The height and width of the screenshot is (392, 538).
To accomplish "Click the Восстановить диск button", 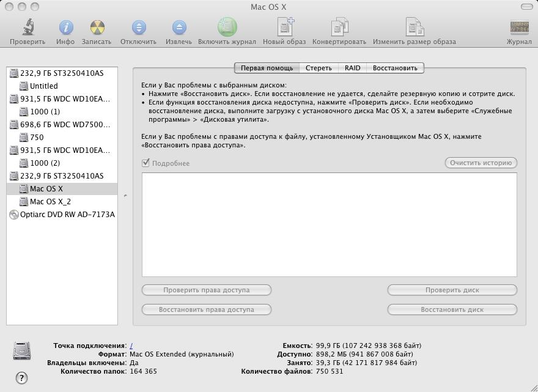I will 452,309.
